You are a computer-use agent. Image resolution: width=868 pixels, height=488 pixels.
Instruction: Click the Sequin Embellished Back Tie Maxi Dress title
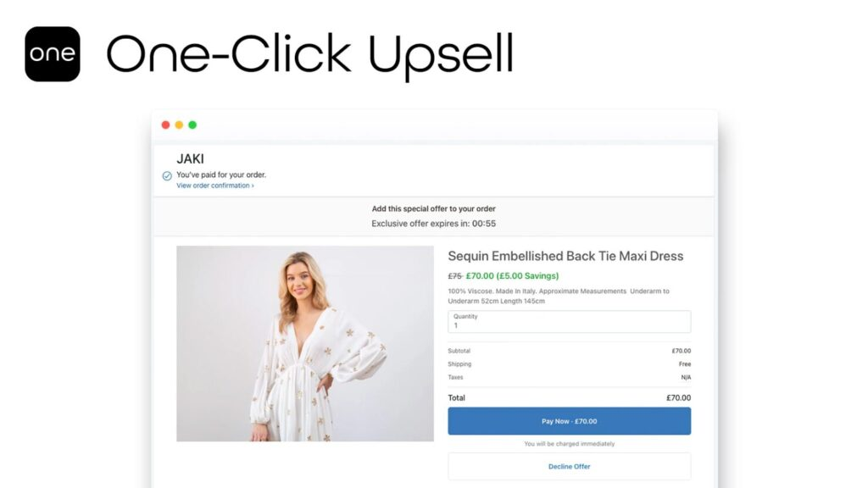point(565,256)
